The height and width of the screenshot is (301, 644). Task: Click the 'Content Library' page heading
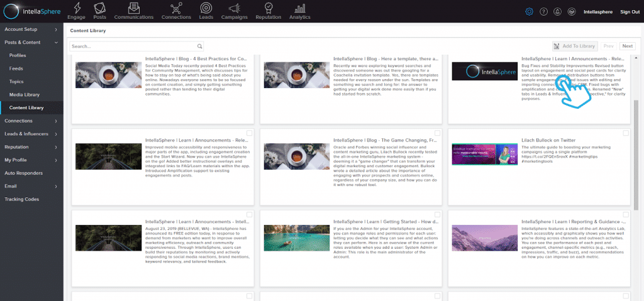tap(88, 31)
